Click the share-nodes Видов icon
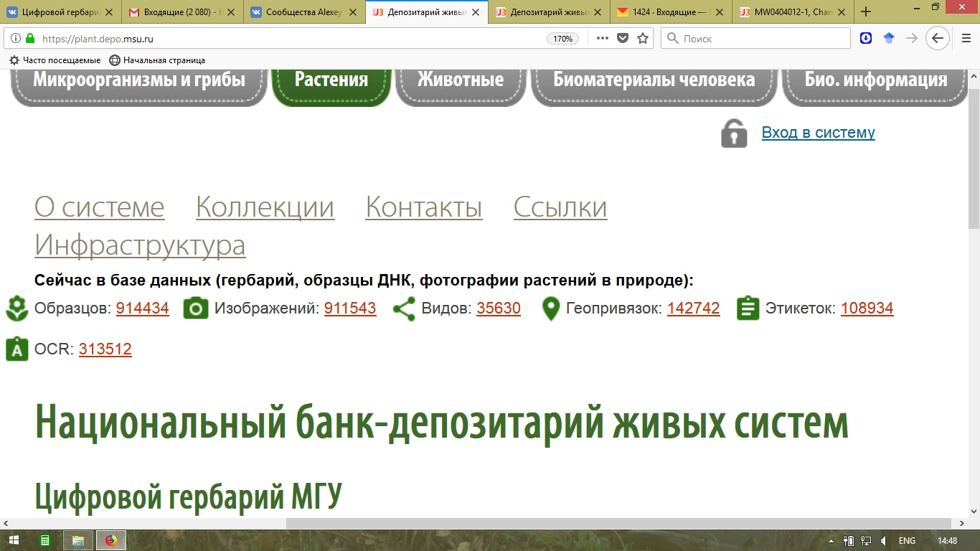The height and width of the screenshot is (551, 980). [404, 309]
